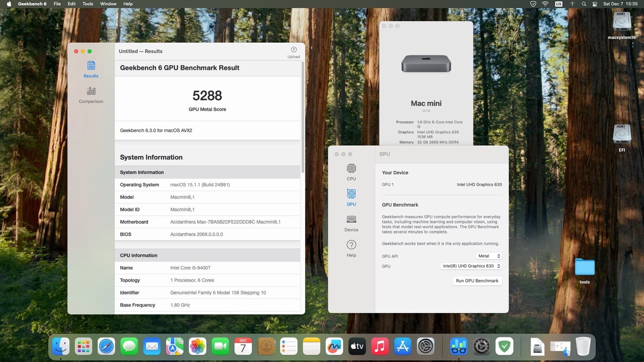644x362 pixels.
Task: Open the Tools menu
Action: click(x=88, y=4)
